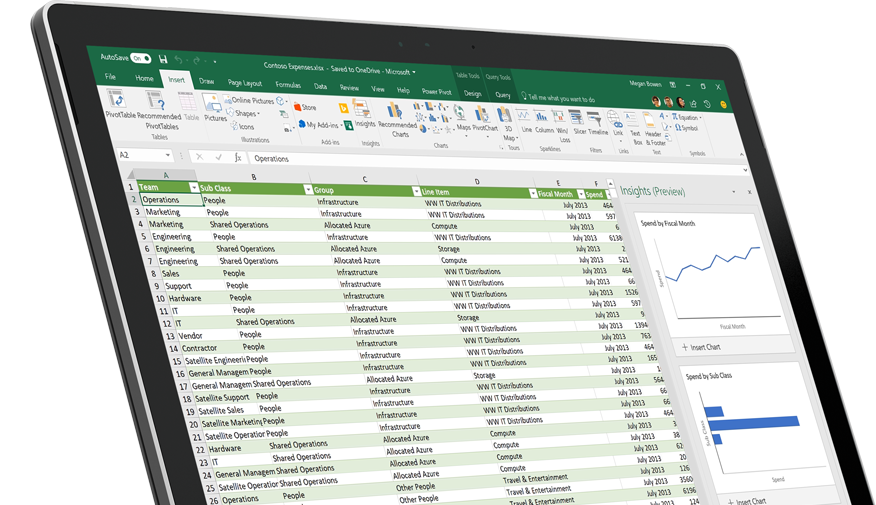Open the Store add-ins
Viewport: 876px width, 505px height.
coord(305,107)
